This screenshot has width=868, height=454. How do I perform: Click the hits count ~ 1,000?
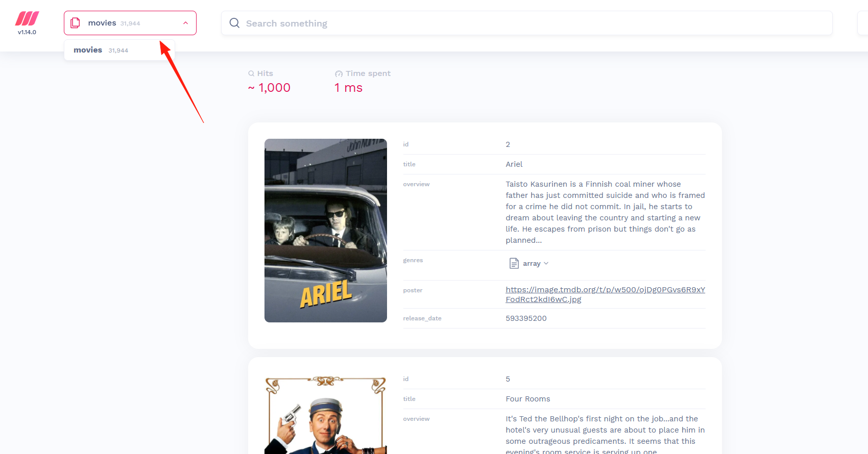click(269, 88)
